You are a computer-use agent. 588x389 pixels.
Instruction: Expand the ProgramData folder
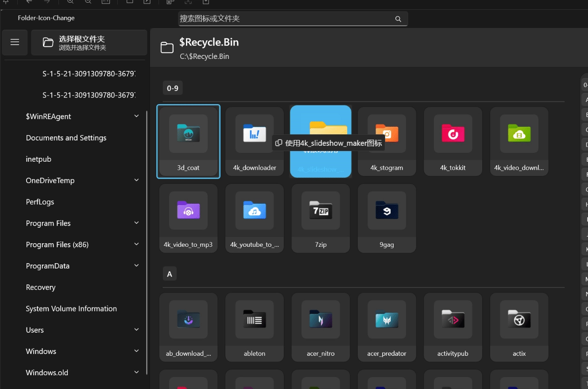point(136,266)
